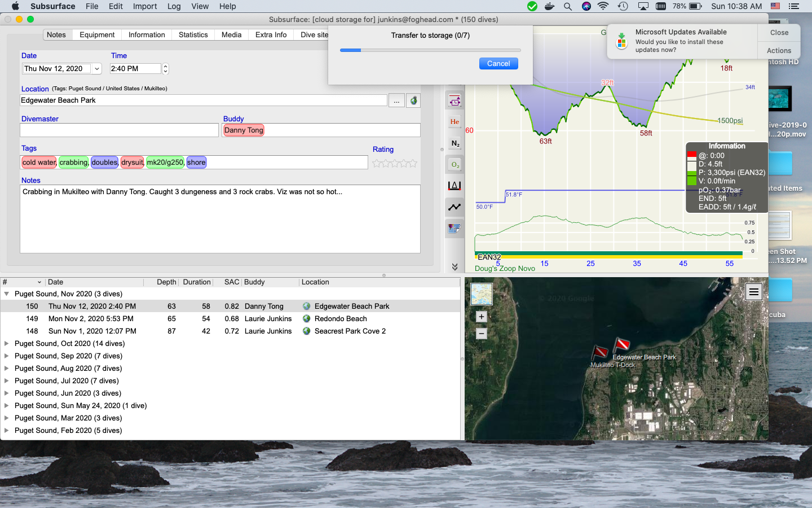Set the dive Rating to five stars
812x508 pixels.
(413, 163)
